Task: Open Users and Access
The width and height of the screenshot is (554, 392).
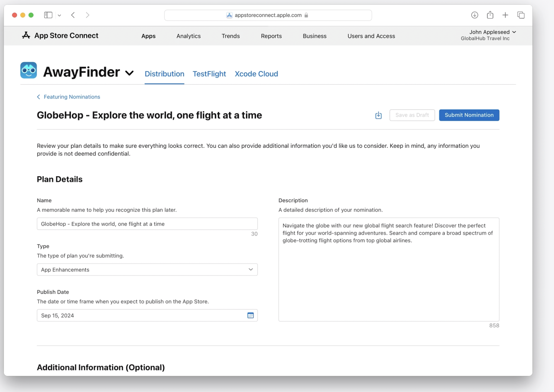Action: (x=371, y=36)
